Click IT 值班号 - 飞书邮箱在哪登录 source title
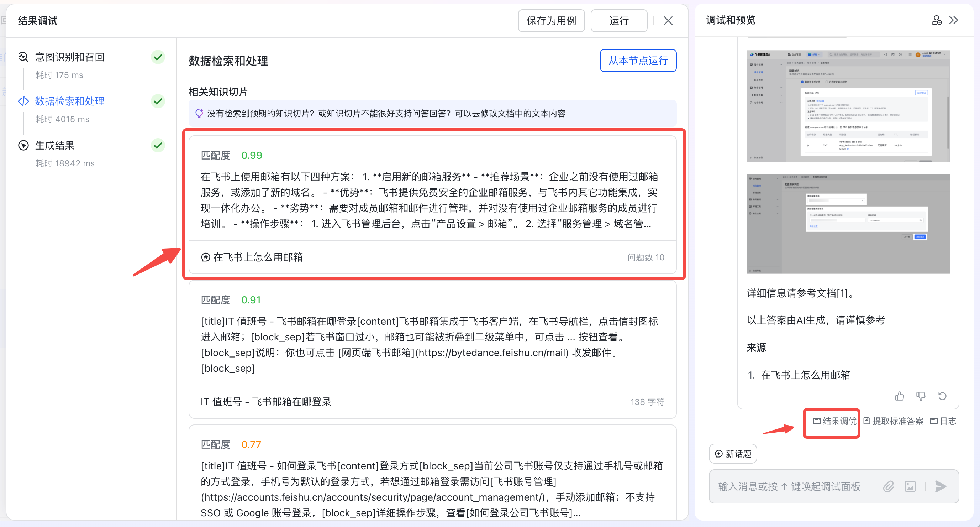980x527 pixels. [266, 402]
